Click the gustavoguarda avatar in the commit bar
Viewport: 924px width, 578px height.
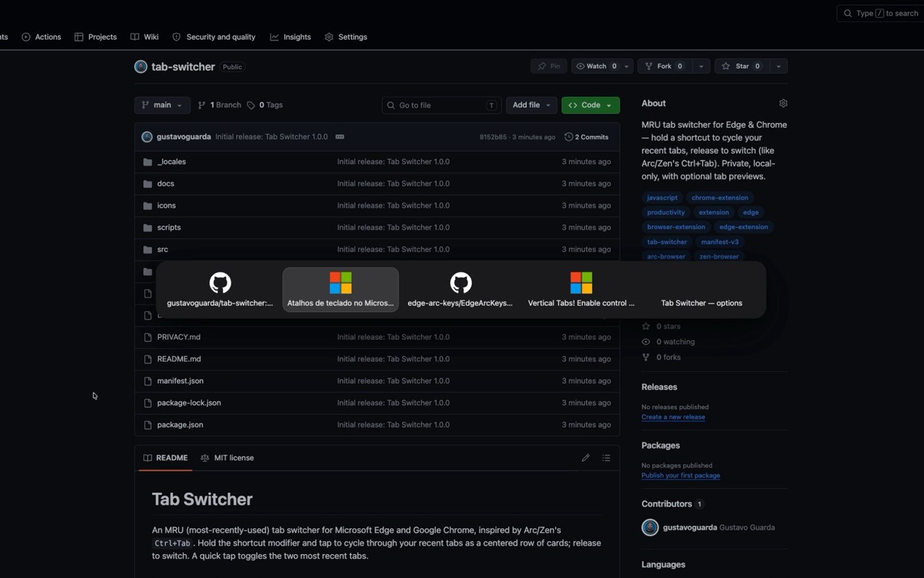click(x=147, y=137)
